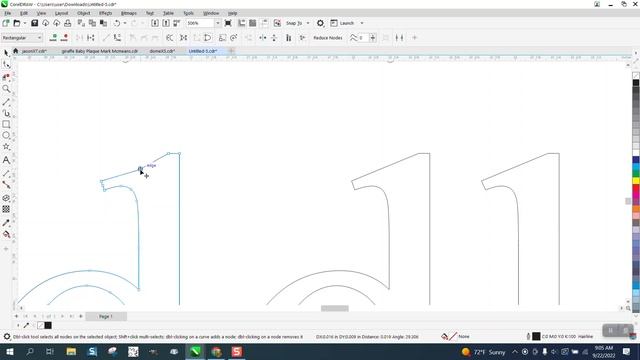Open the File menu
Screen dimensions: 640x360
[x=8, y=13]
